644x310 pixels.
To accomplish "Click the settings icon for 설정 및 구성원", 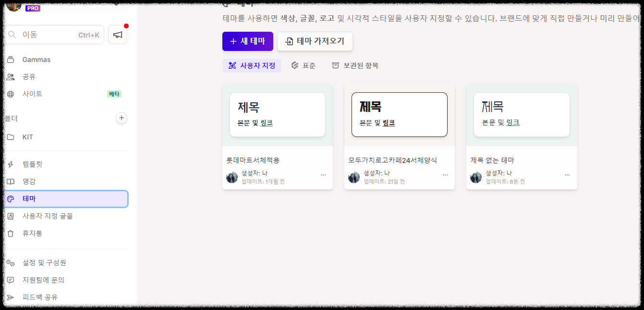I will pyautogui.click(x=10, y=263).
